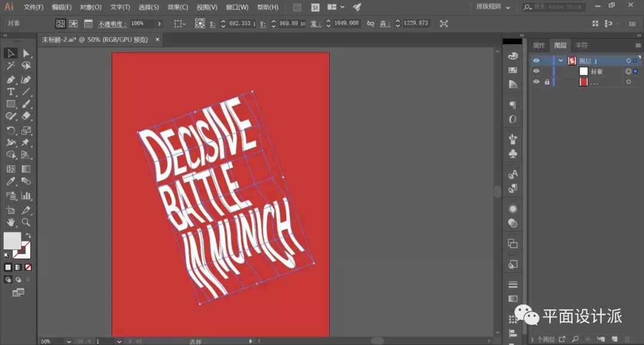Image resolution: width=644 pixels, height=345 pixels.
Task: Choose the Hand tool
Action: click(11, 222)
